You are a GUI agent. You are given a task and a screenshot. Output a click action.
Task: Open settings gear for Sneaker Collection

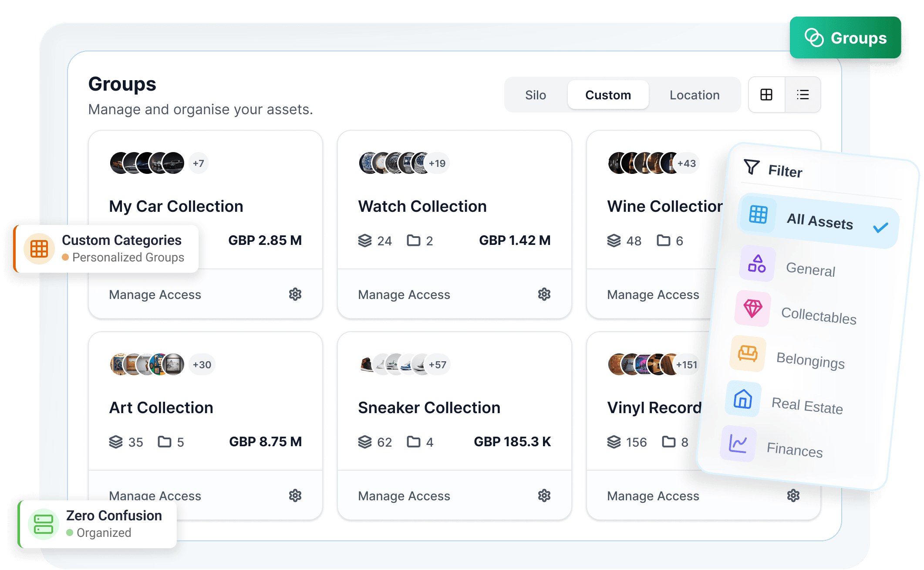(x=544, y=495)
